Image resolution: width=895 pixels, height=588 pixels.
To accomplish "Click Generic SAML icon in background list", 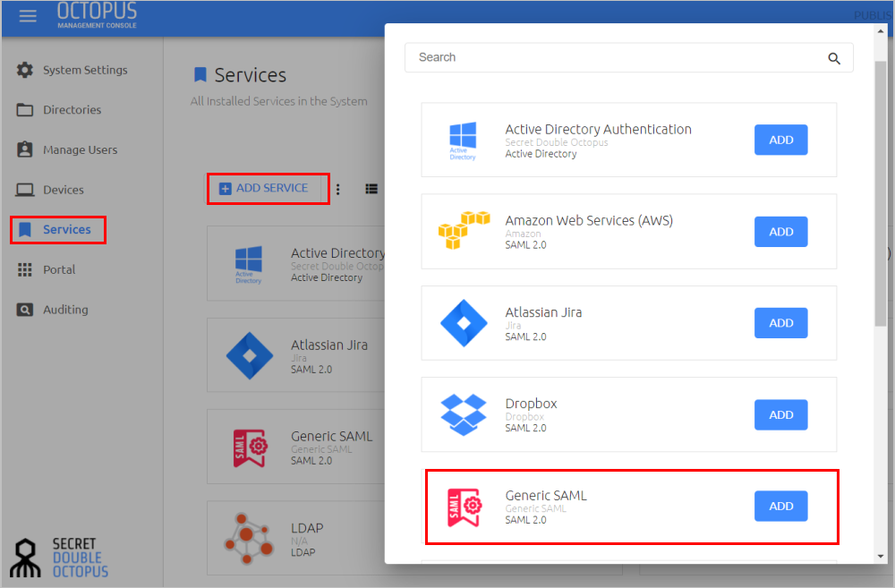I will [x=250, y=447].
